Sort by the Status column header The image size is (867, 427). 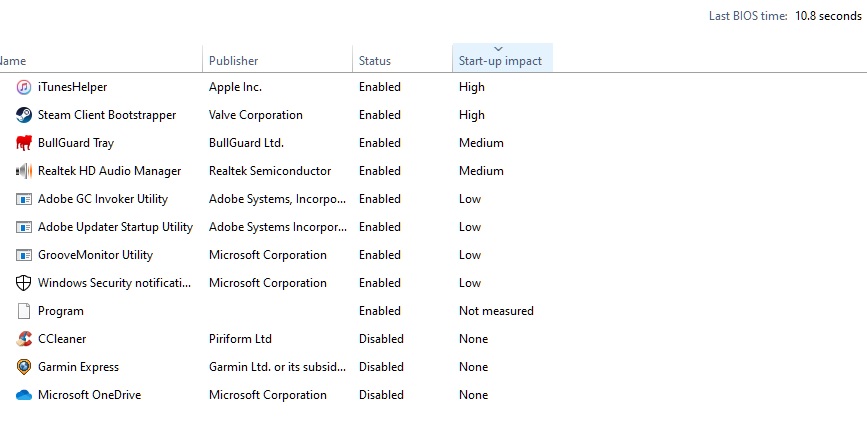tap(402, 58)
